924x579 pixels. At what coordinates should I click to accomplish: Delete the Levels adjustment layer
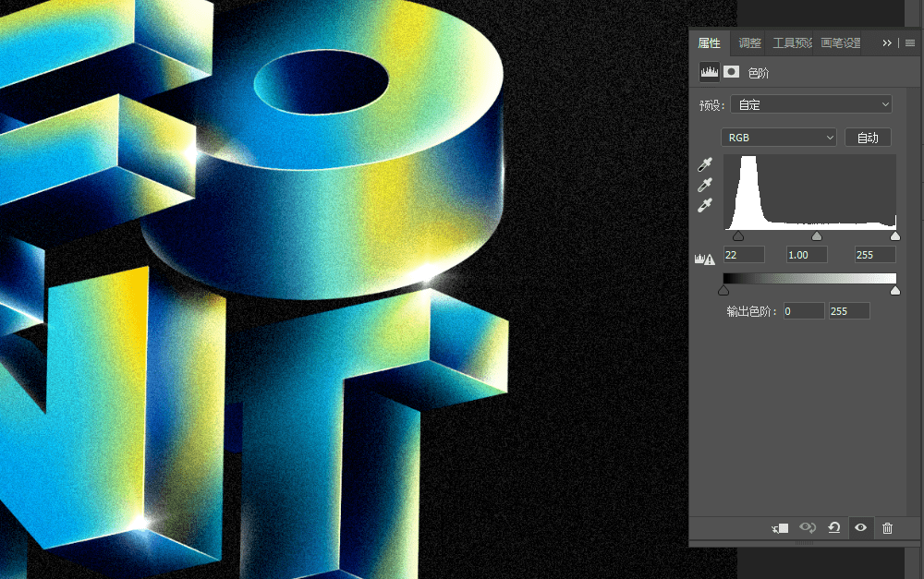pos(888,527)
